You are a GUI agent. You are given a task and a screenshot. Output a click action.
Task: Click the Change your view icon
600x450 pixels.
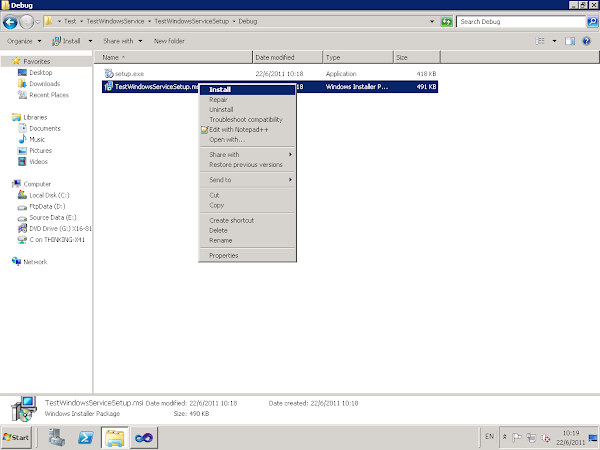[x=540, y=41]
